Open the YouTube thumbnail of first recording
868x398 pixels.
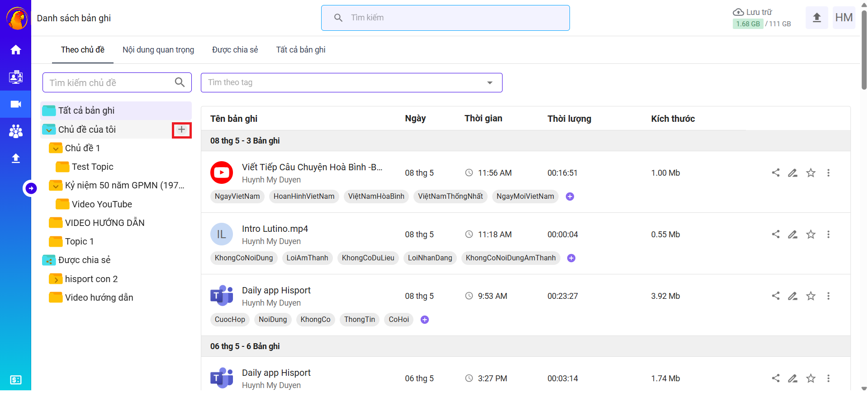click(222, 173)
